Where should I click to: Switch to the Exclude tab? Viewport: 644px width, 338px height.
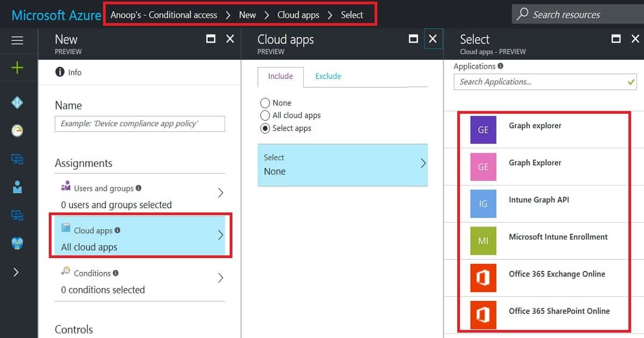(328, 76)
